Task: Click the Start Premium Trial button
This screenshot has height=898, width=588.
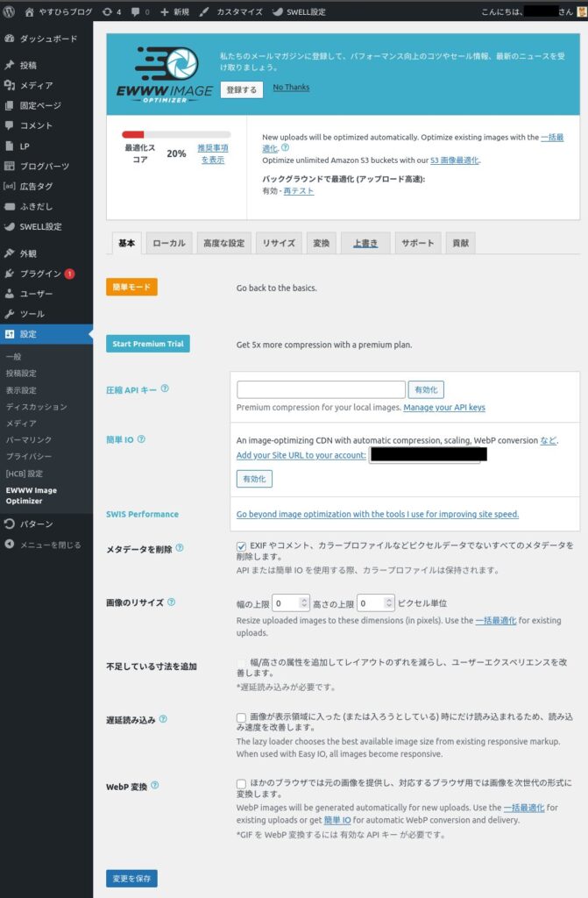Action: (147, 344)
